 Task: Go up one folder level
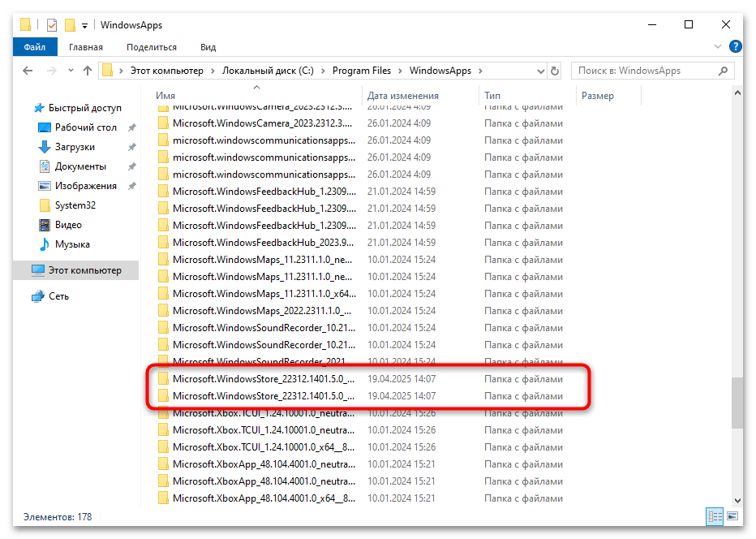click(x=88, y=71)
